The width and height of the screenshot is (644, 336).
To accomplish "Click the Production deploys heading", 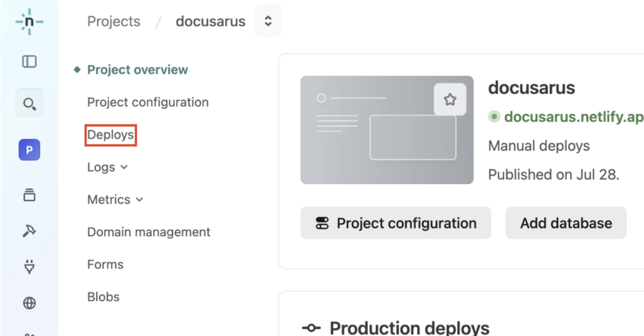I will pos(409,328).
